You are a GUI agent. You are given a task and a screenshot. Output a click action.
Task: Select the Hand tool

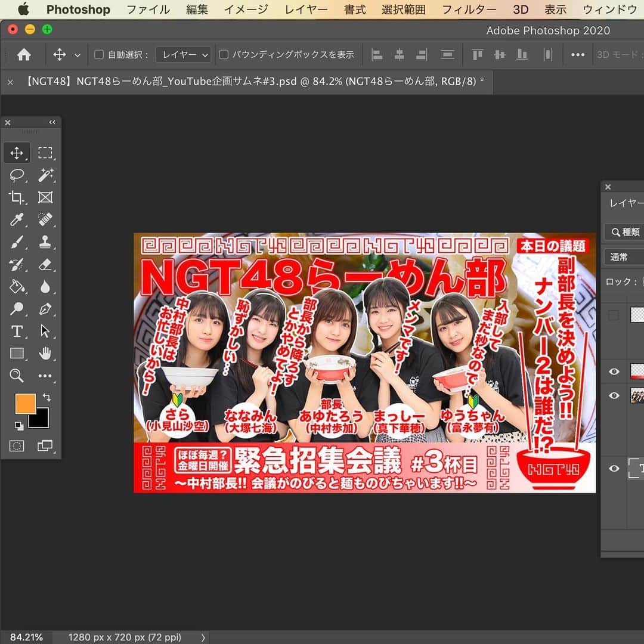(45, 353)
